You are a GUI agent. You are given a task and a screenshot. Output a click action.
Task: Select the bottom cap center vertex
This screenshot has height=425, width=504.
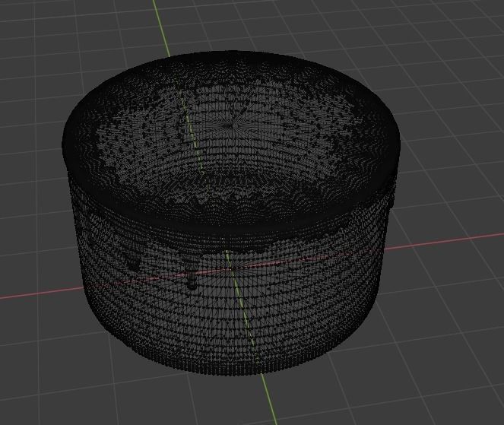233,268
